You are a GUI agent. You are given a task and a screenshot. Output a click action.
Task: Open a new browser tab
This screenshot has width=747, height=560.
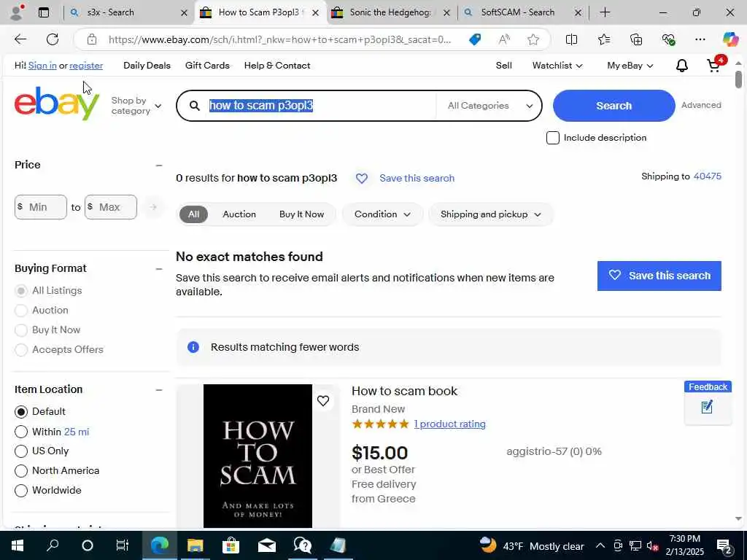605,12
